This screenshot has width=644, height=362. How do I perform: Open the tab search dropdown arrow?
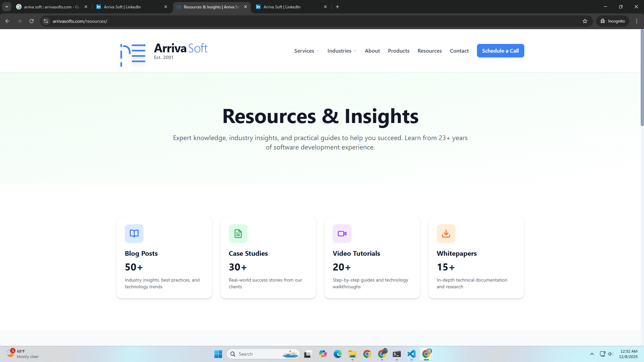(x=7, y=7)
